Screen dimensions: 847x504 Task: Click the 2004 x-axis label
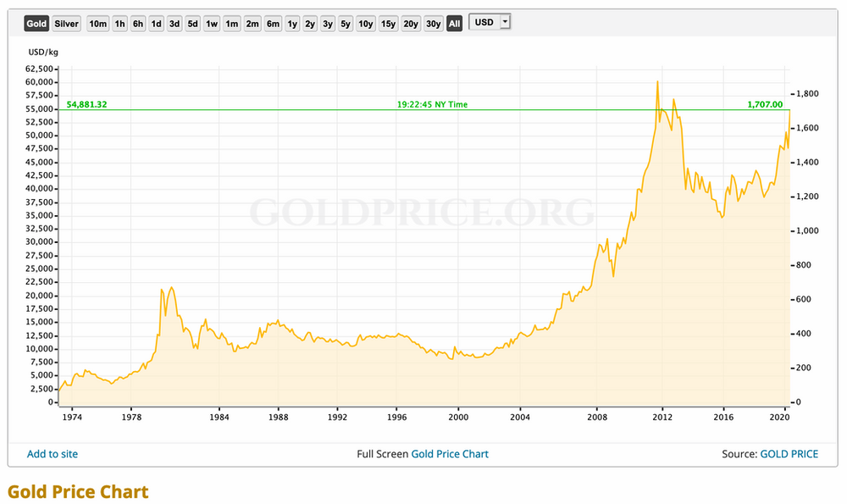pyautogui.click(x=520, y=417)
